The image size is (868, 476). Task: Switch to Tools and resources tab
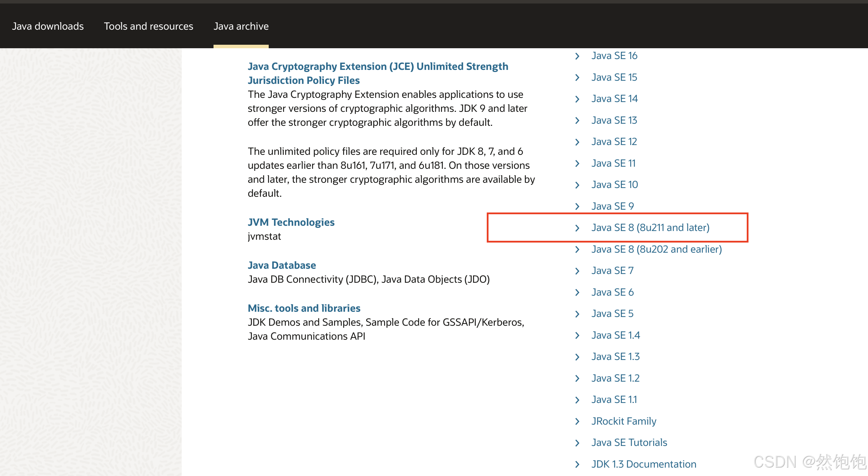(x=149, y=26)
